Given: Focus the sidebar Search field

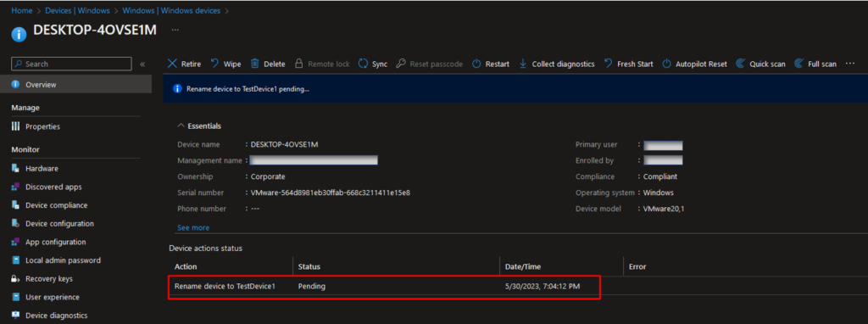Looking at the screenshot, I should [x=71, y=64].
